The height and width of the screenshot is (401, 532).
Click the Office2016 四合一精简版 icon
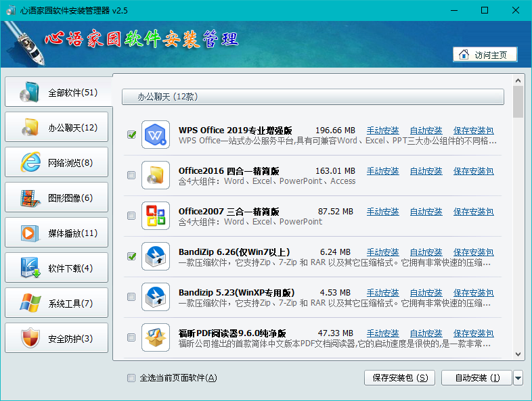click(156, 175)
